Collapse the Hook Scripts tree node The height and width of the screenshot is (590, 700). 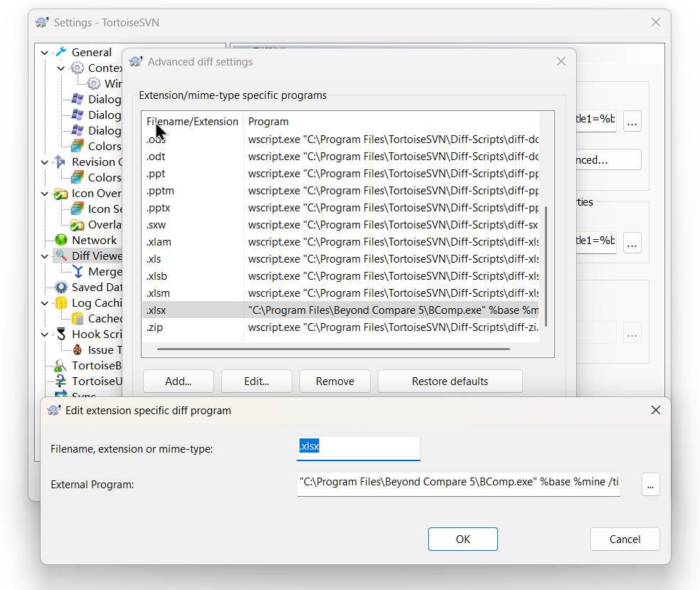coord(45,334)
